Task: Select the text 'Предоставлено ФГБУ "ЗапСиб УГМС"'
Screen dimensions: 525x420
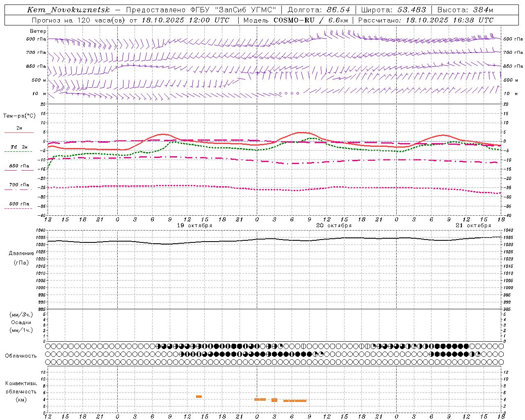Action: tap(201, 10)
